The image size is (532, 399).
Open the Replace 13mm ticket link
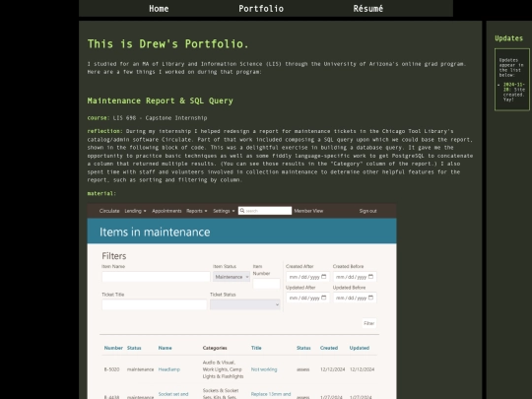[271, 394]
